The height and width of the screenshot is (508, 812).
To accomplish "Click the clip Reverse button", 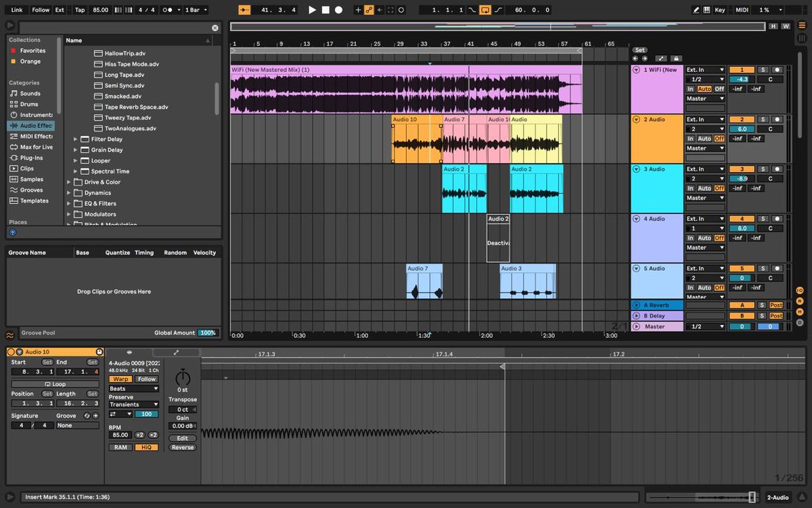I will pyautogui.click(x=182, y=448).
